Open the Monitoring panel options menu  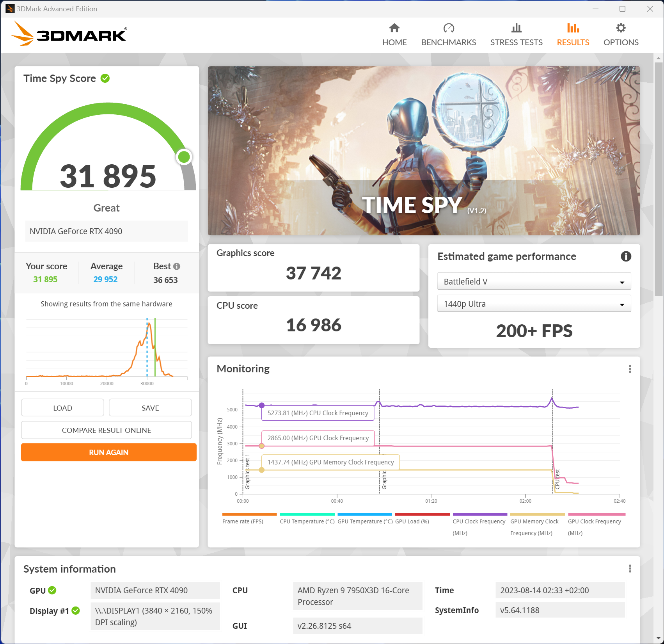coord(630,369)
